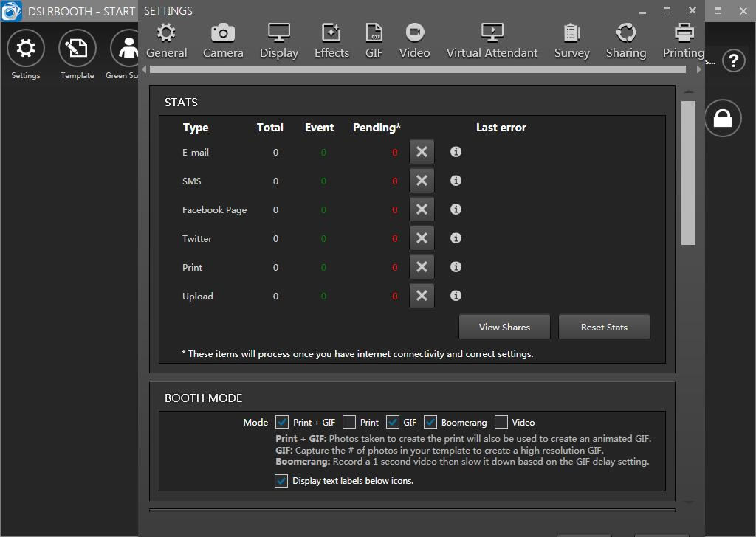Screen dimensions: 756x537
Task: Open the Sharing settings icon
Action: pos(625,38)
